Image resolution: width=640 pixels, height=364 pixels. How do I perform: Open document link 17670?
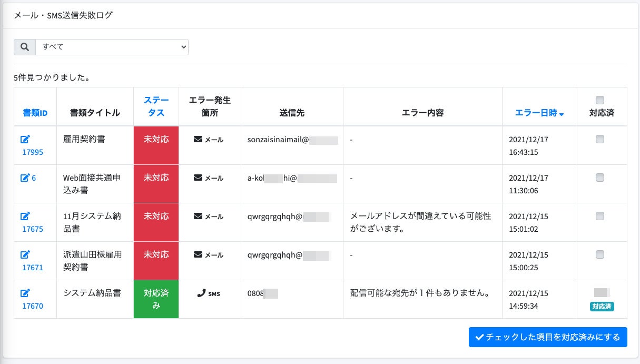tap(33, 306)
